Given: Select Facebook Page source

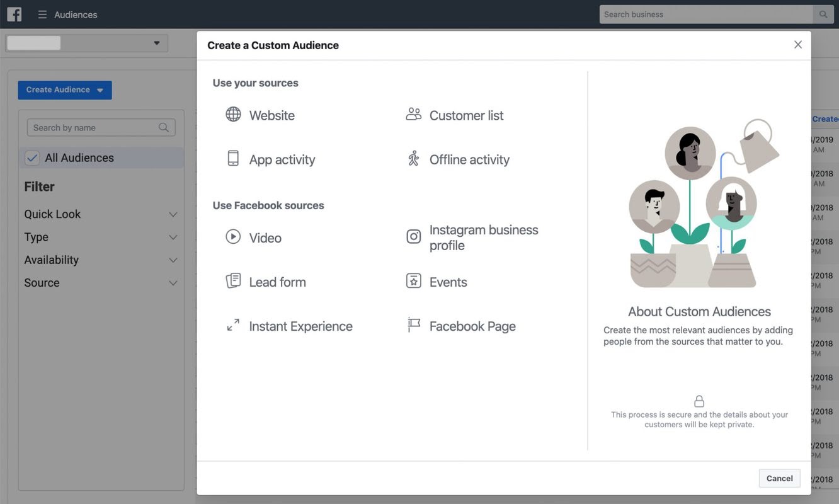Looking at the screenshot, I should pos(460,326).
